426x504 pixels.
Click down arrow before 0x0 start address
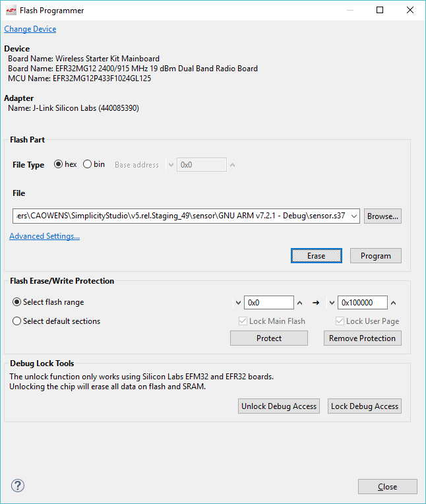(237, 303)
